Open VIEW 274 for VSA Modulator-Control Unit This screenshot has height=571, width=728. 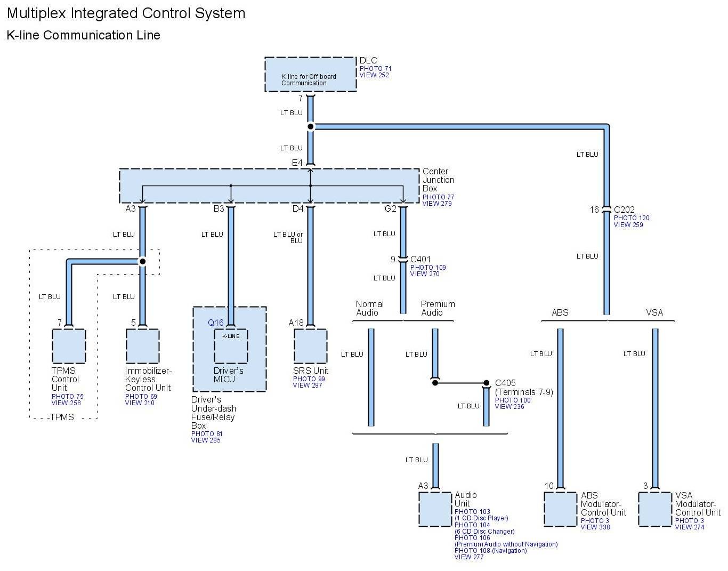click(690, 527)
